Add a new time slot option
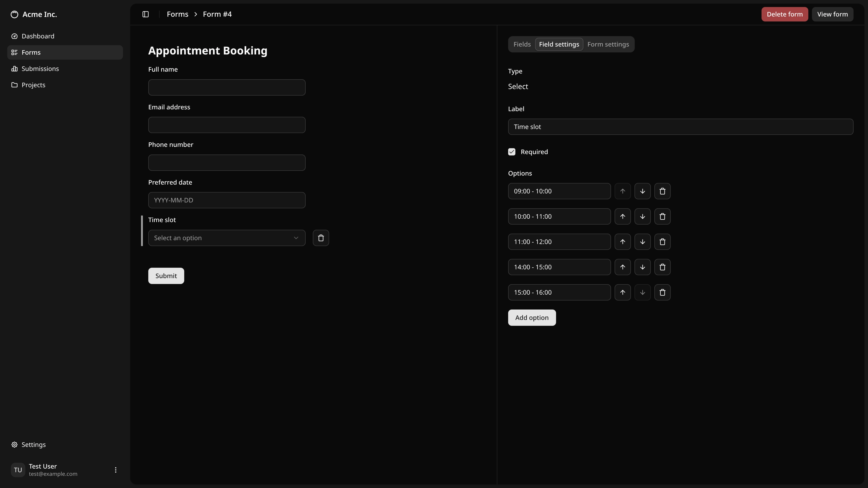 pyautogui.click(x=531, y=318)
